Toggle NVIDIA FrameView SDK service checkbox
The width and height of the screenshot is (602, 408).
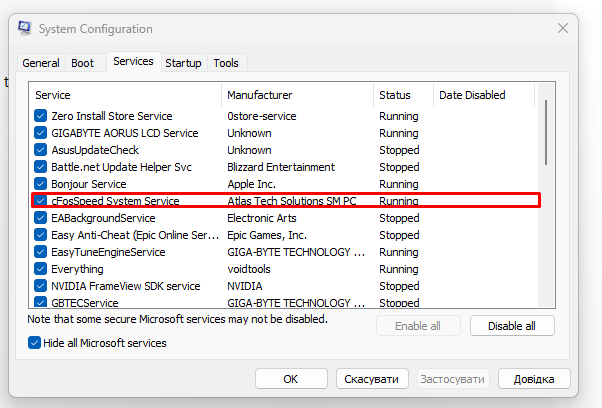pos(40,286)
